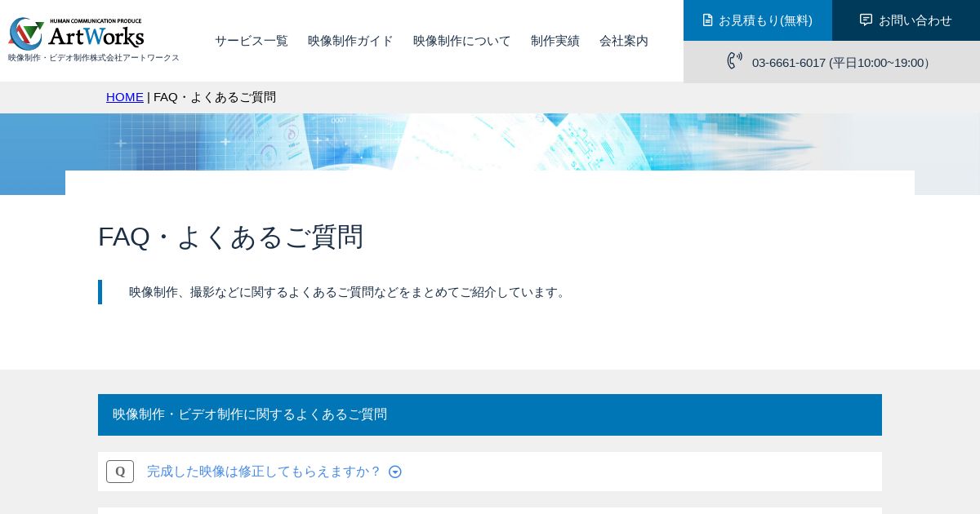
Task: Open the サービス一覧 menu
Action: coord(252,41)
